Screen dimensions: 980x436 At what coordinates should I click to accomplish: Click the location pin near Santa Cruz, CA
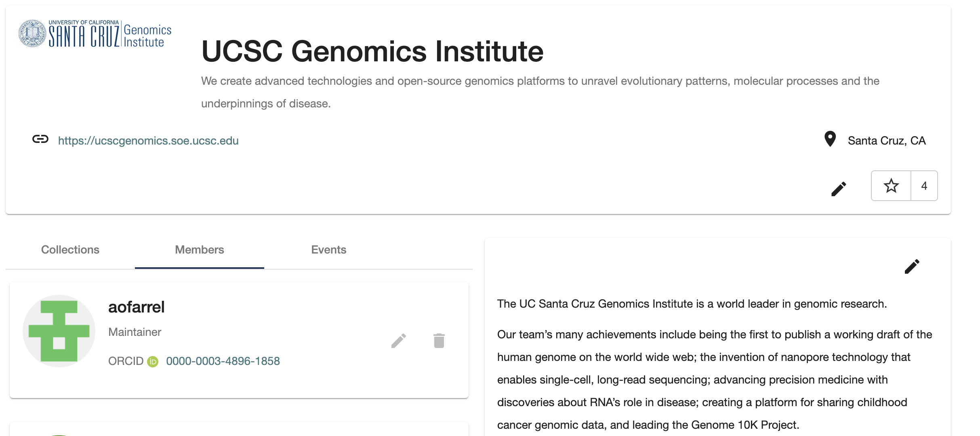830,140
